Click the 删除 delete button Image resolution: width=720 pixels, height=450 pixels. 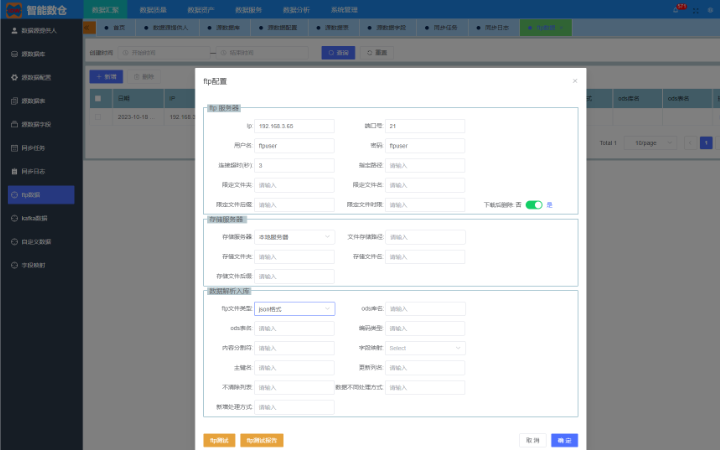tap(144, 77)
